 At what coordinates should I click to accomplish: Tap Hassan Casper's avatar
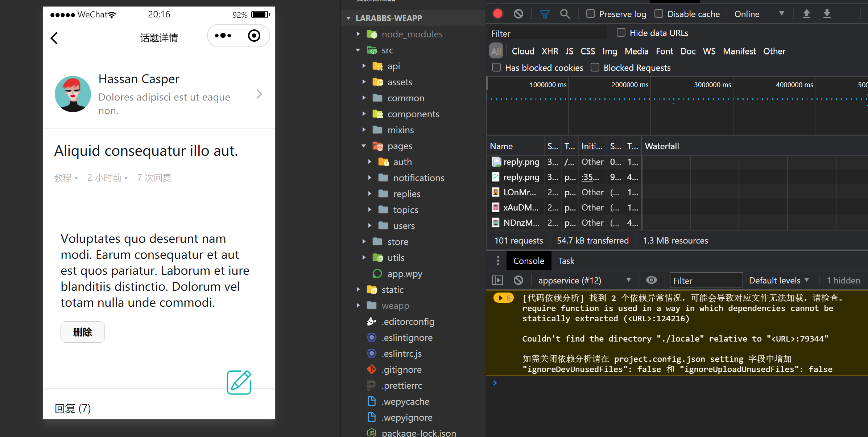click(x=73, y=94)
